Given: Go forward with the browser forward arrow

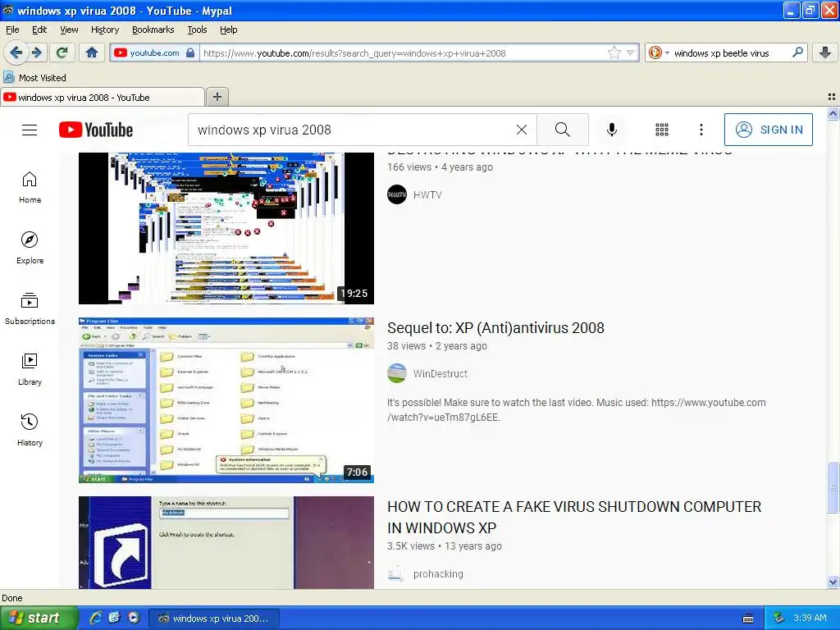Looking at the screenshot, I should pyautogui.click(x=37, y=52).
